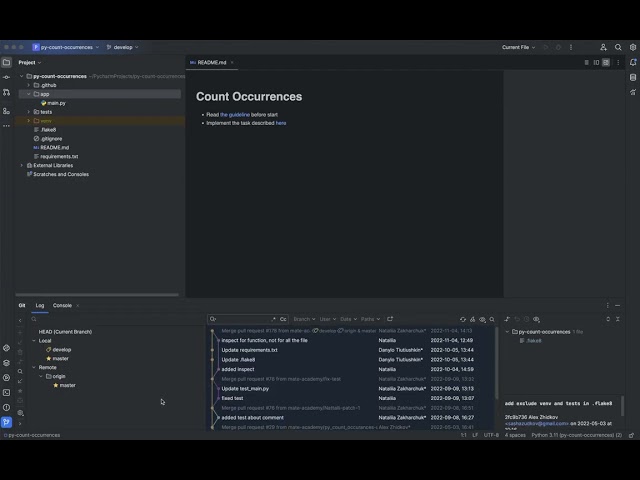Click the commit list vertical scrollbar
The width and height of the screenshot is (640, 480).
coord(496,363)
